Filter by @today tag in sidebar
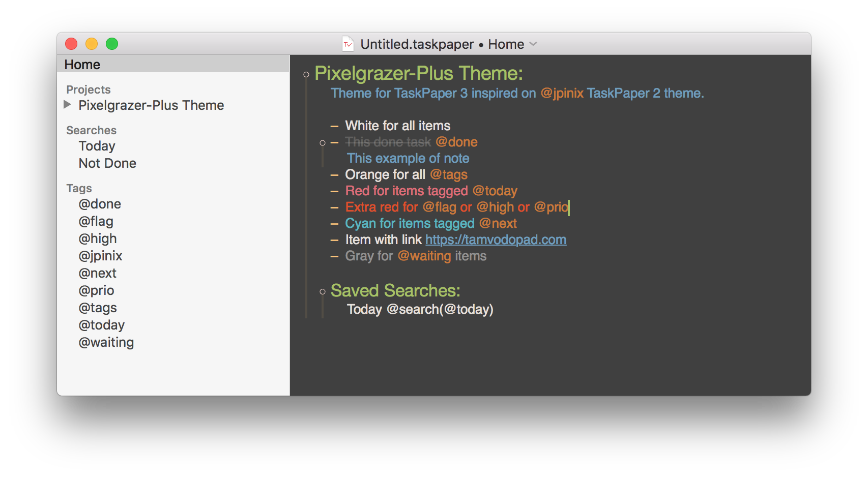This screenshot has width=868, height=477. coord(101,325)
